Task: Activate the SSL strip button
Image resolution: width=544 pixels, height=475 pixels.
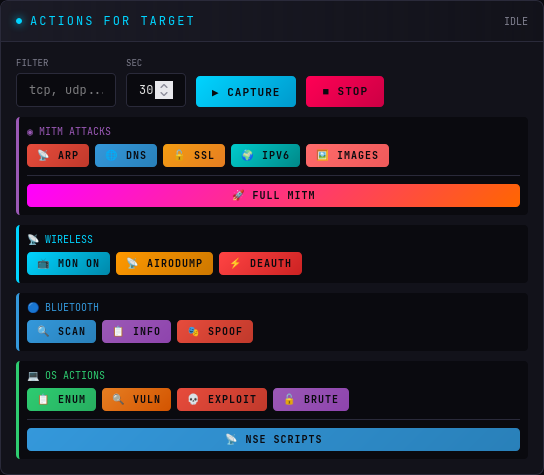Action: (x=194, y=155)
